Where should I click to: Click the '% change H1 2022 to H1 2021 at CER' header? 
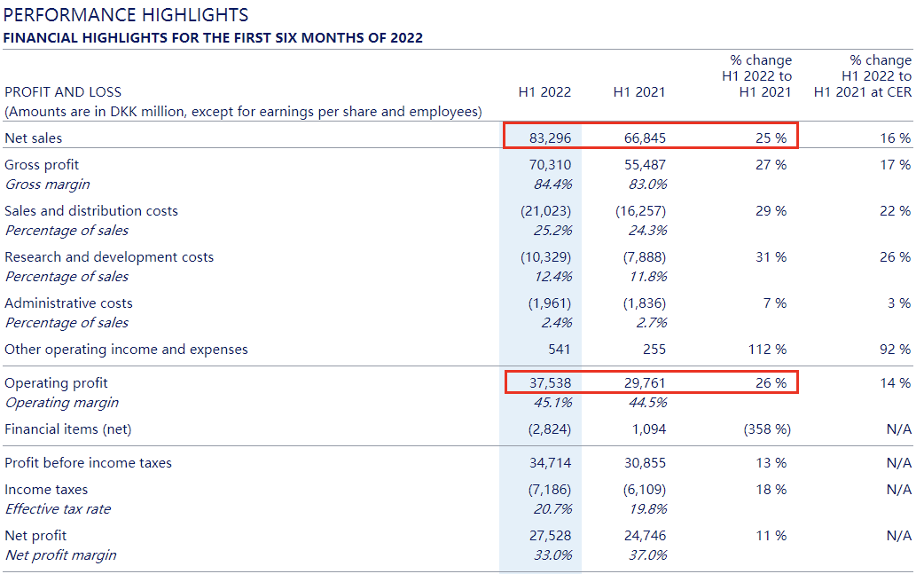tap(863, 76)
